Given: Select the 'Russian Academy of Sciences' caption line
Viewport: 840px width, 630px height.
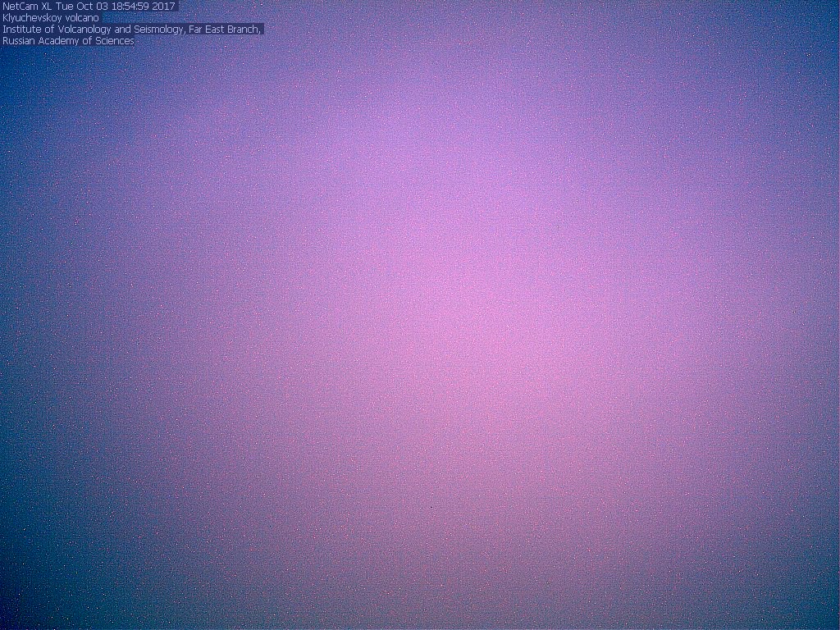Looking at the screenshot, I should click(x=68, y=41).
